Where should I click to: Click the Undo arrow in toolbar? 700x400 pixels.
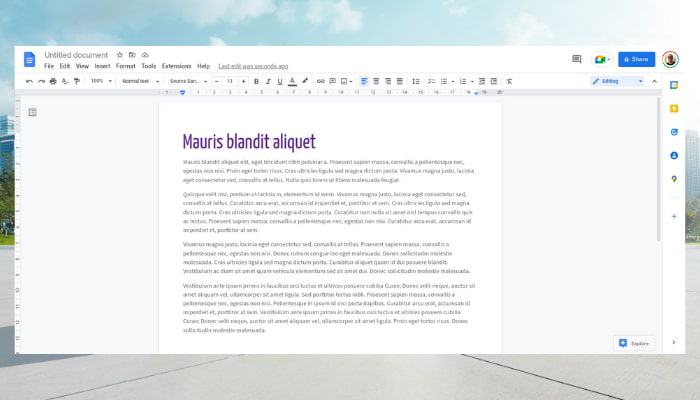pos(29,81)
